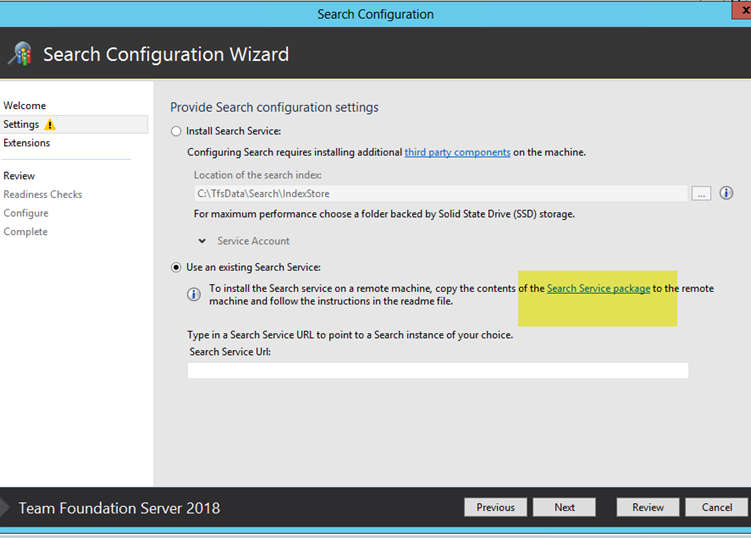Jump to the Review step in sidebar
Image resolution: width=751 pixels, height=538 pixels.
(19, 176)
